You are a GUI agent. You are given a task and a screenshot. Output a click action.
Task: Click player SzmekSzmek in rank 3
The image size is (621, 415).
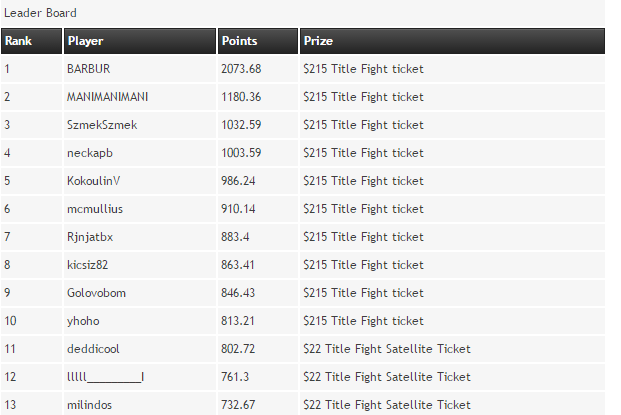click(101, 125)
